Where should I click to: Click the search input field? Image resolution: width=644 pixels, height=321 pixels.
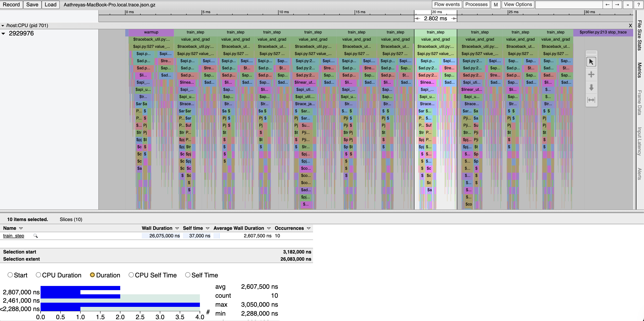click(x=569, y=5)
